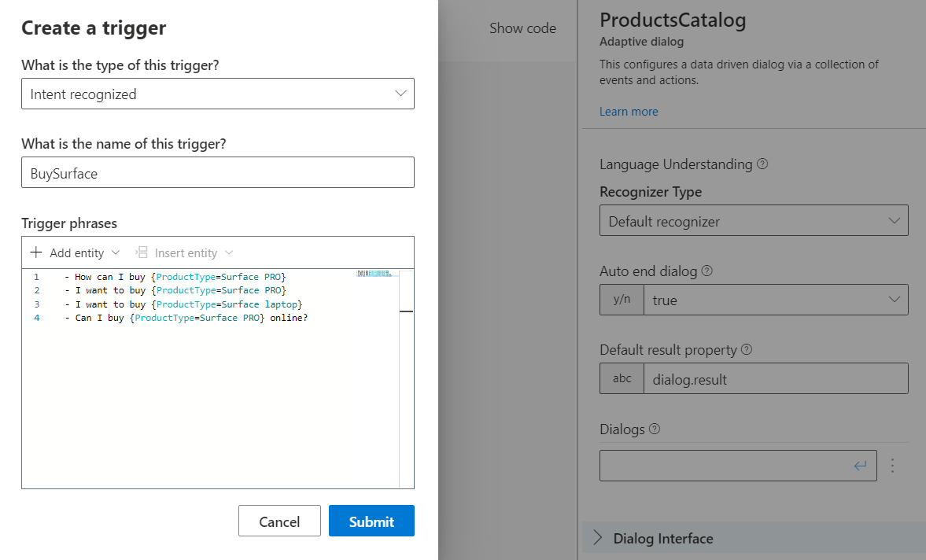Open the Recognizer Type dropdown

click(753, 221)
